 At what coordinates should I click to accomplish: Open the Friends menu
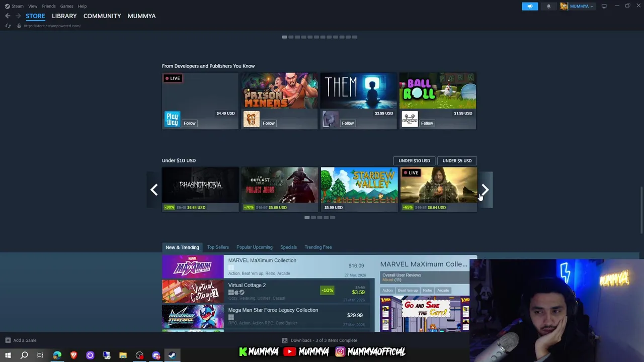coord(49,6)
